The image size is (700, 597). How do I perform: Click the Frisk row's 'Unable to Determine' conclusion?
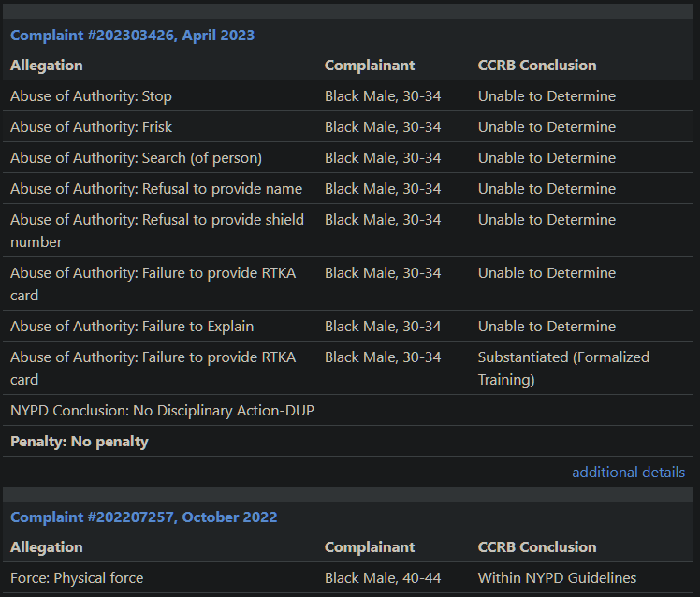pos(547,127)
